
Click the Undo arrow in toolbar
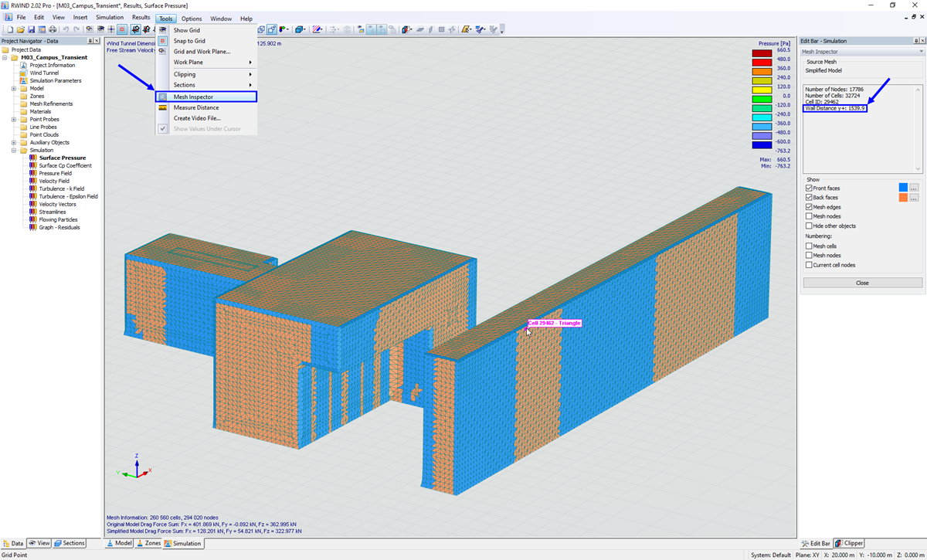coord(66,29)
